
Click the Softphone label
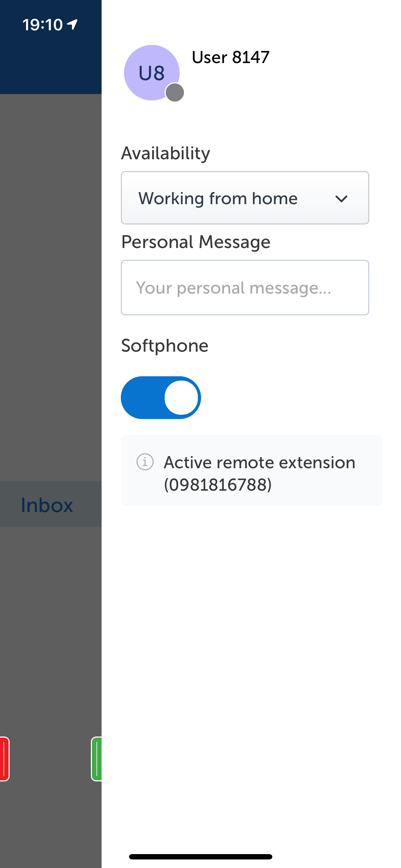coord(165,346)
